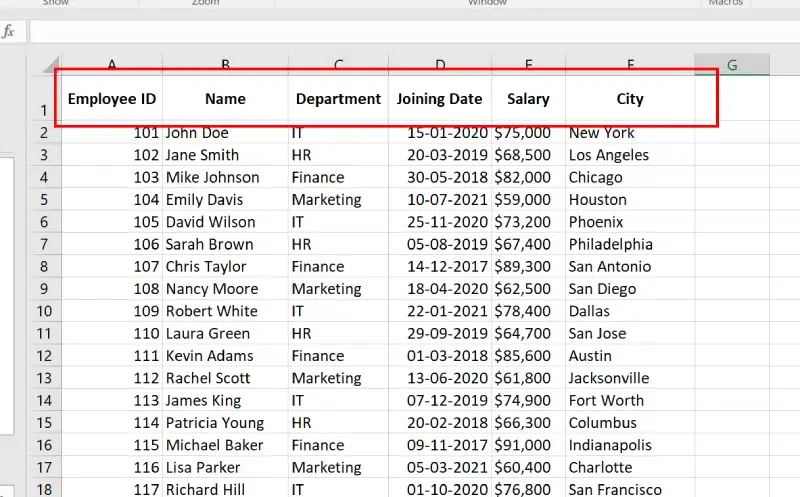Select the empty cell G1
This screenshot has width=800, height=497.
click(732, 99)
